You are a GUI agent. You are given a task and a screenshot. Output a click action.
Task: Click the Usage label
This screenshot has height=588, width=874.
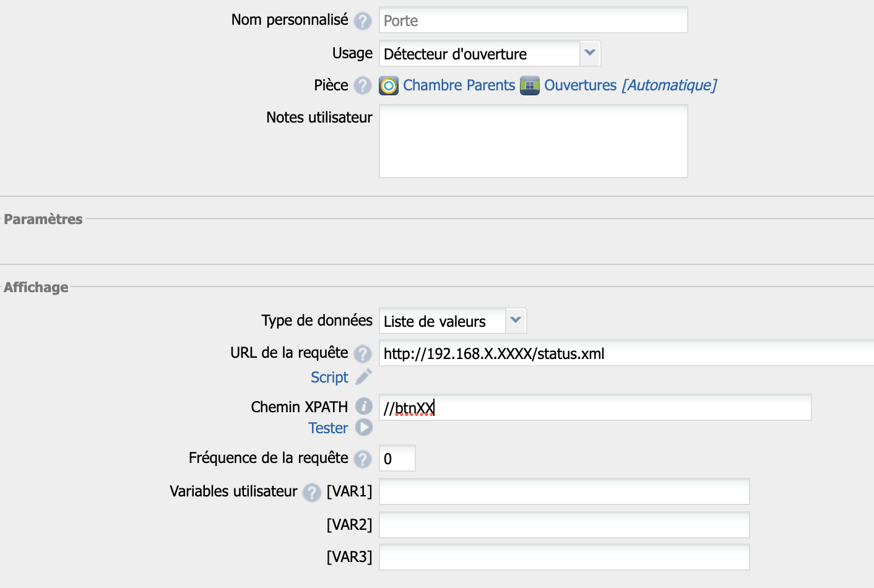click(352, 53)
